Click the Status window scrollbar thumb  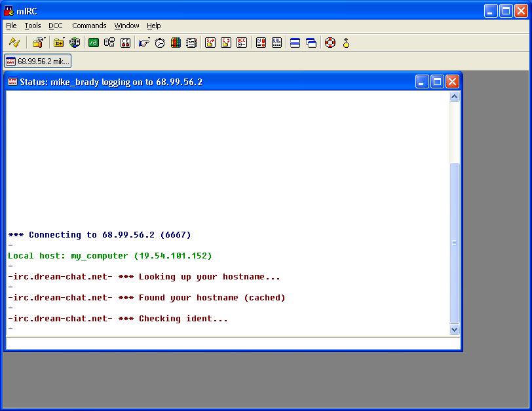click(x=454, y=243)
